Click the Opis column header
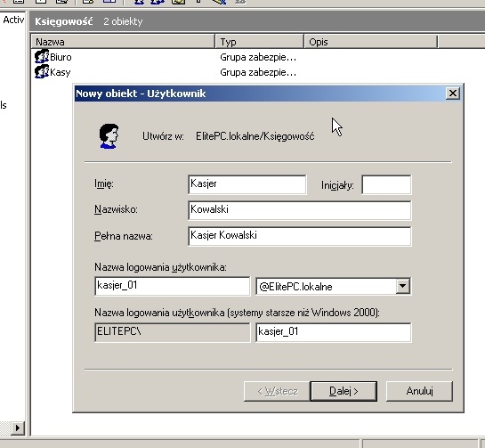 (x=370, y=42)
